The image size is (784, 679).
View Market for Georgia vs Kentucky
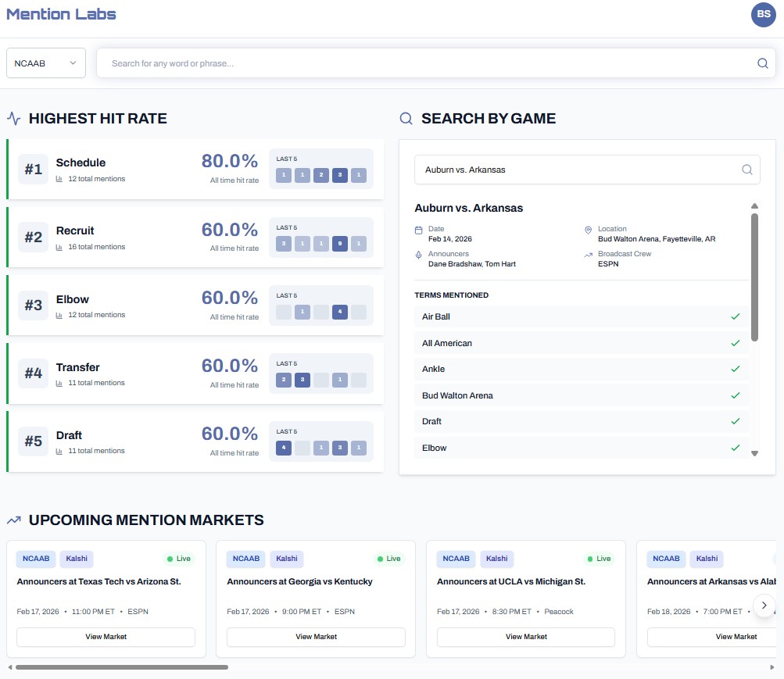316,637
